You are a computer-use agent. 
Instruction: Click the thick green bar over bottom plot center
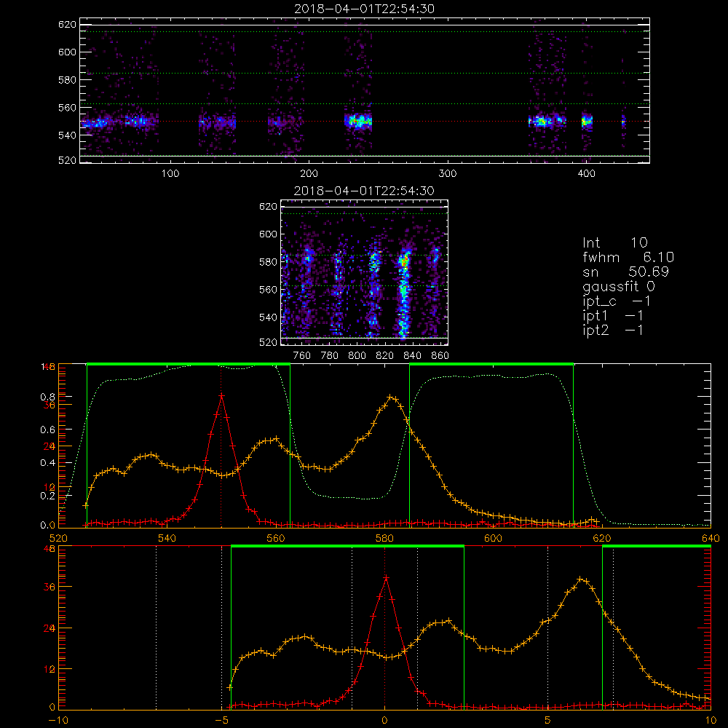347,546
